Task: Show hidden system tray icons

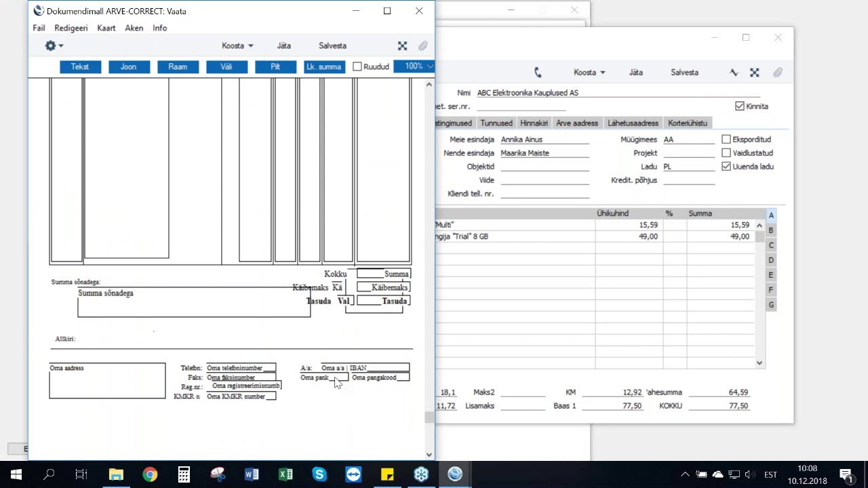Action: 685,474
